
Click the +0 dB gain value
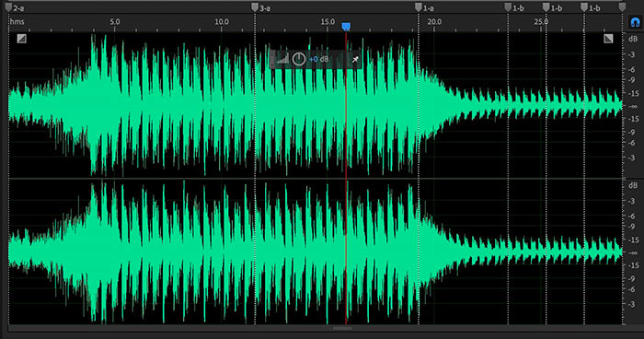318,59
